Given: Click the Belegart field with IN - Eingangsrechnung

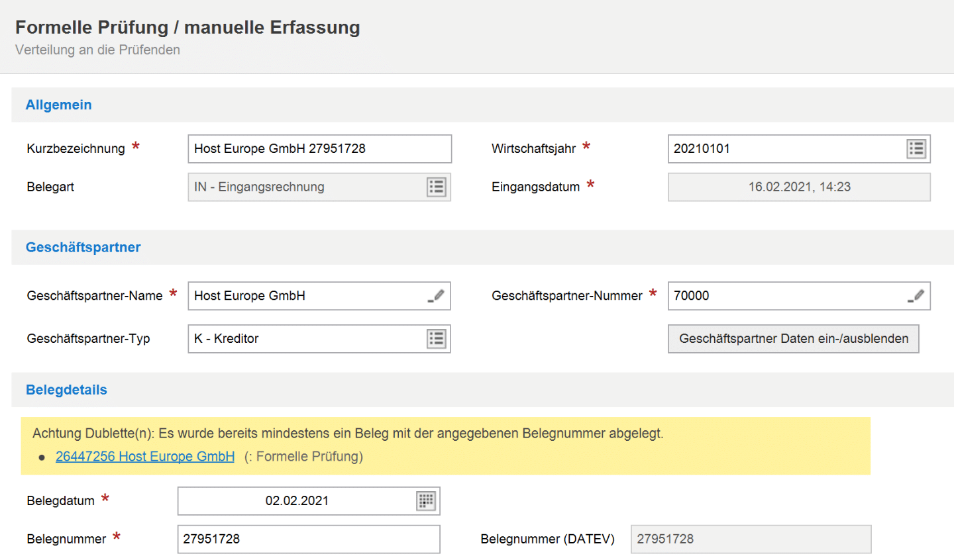Looking at the screenshot, I should pos(305,187).
